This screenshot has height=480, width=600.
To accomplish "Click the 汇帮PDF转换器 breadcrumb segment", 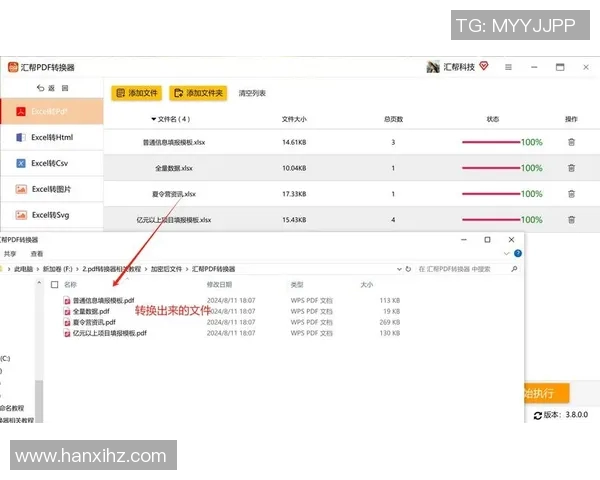I will pos(213,269).
